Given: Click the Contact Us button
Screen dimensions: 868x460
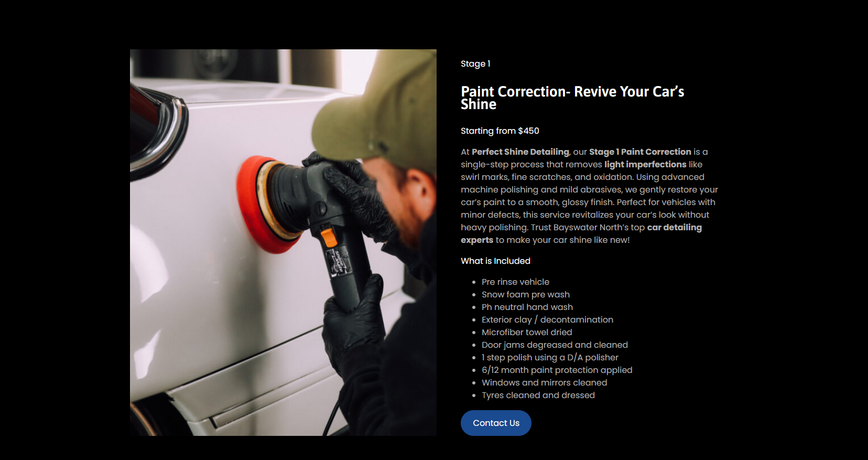Looking at the screenshot, I should point(496,423).
